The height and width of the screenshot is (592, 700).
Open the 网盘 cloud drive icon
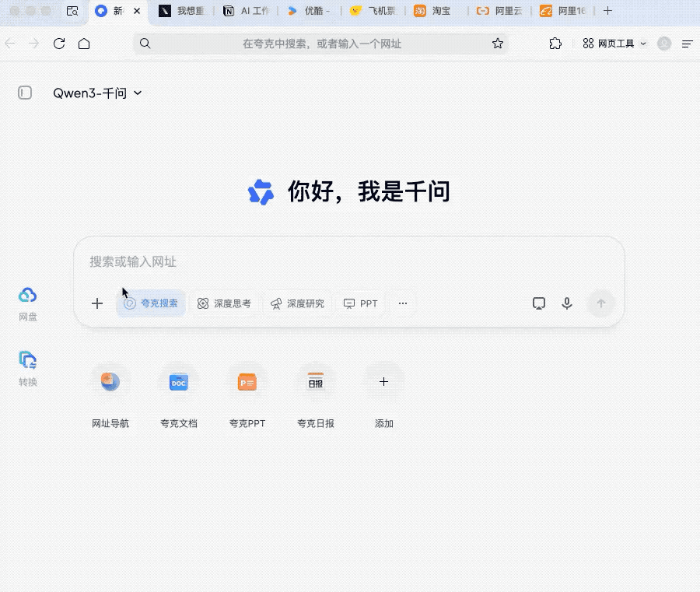[x=28, y=296]
